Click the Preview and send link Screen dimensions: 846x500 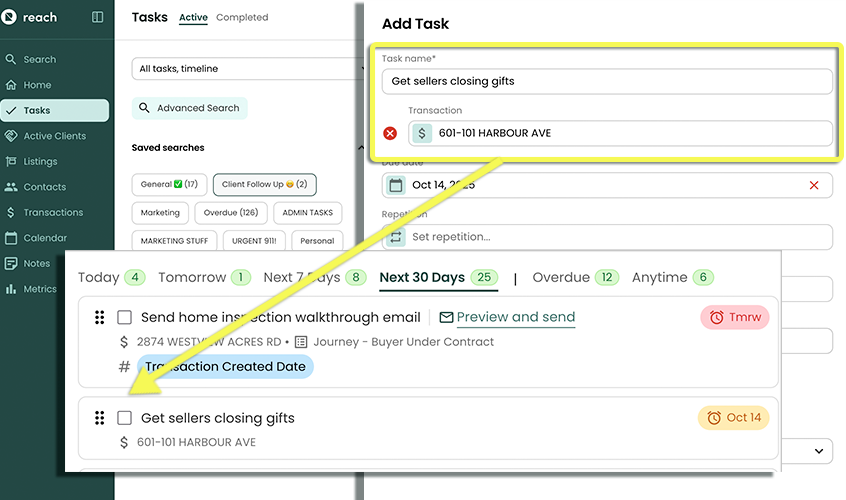[x=515, y=317]
